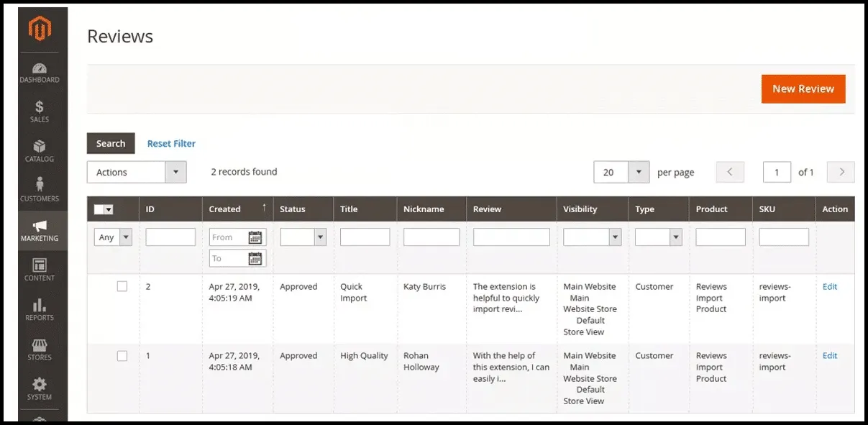
Task: Open the Actions dropdown
Action: coord(137,172)
